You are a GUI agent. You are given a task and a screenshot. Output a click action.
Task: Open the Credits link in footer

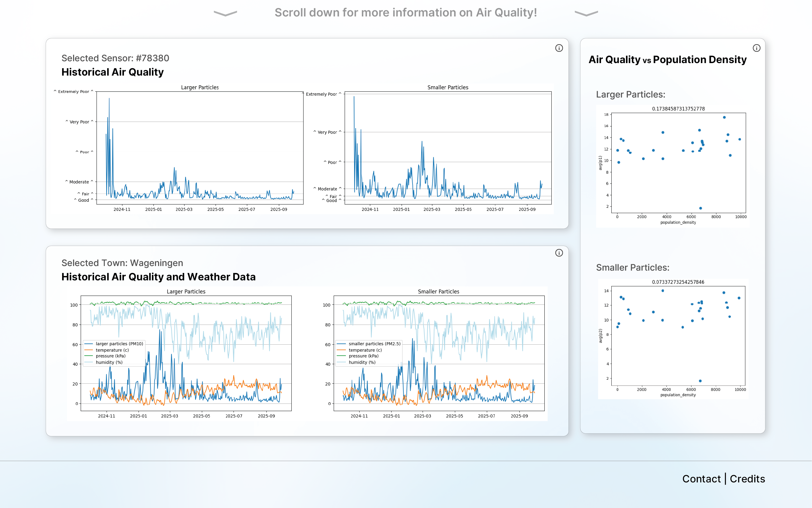click(747, 478)
